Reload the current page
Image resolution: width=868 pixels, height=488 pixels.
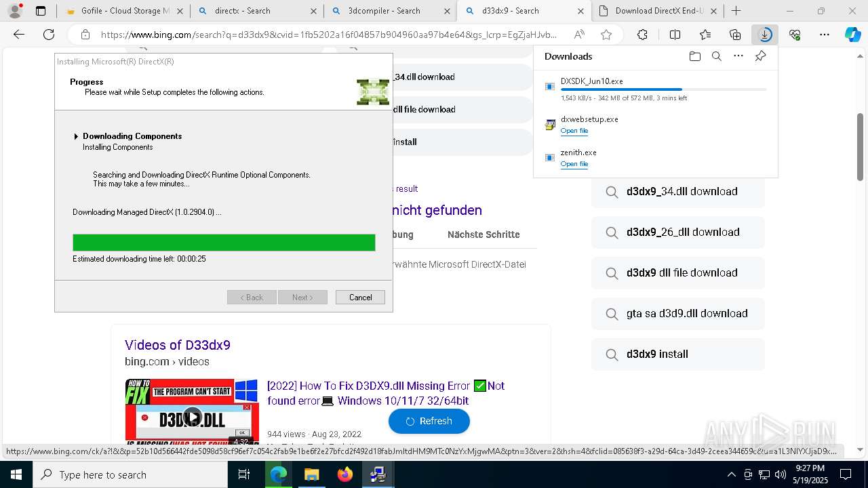(x=49, y=35)
